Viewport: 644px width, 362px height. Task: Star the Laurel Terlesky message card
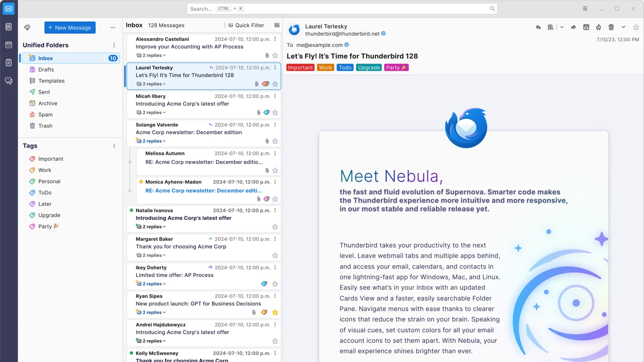(275, 84)
